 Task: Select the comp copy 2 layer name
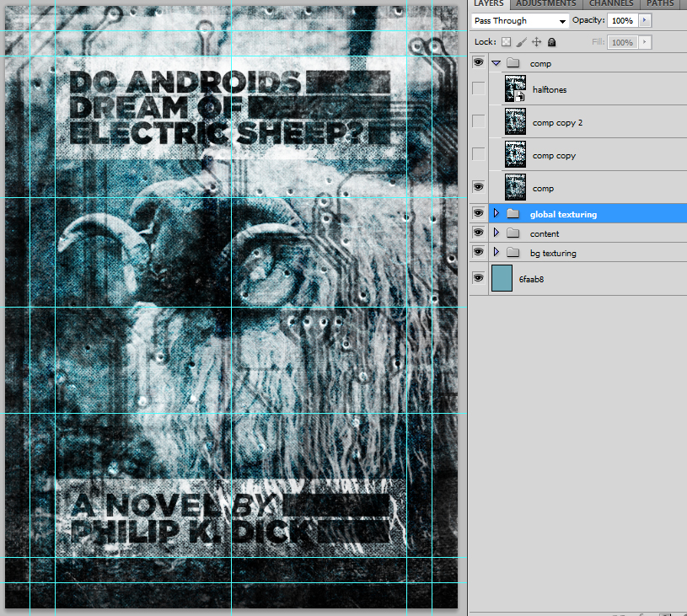pos(558,123)
